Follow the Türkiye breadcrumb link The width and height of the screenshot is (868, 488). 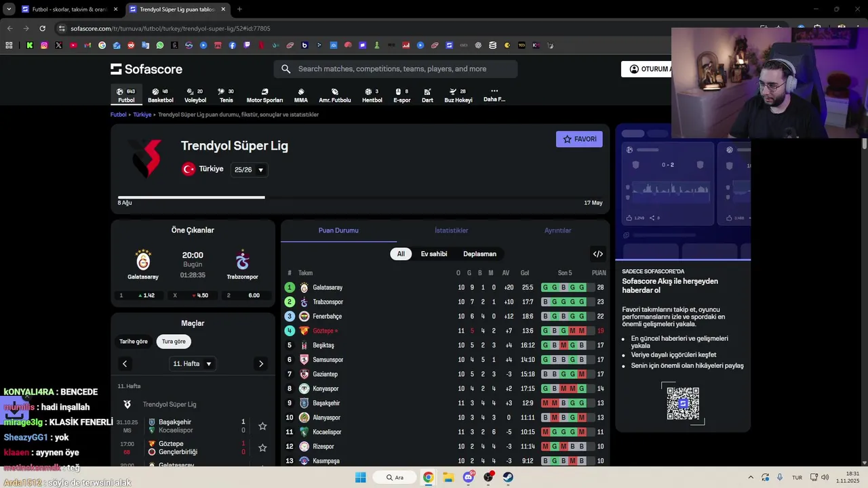pyautogui.click(x=142, y=115)
